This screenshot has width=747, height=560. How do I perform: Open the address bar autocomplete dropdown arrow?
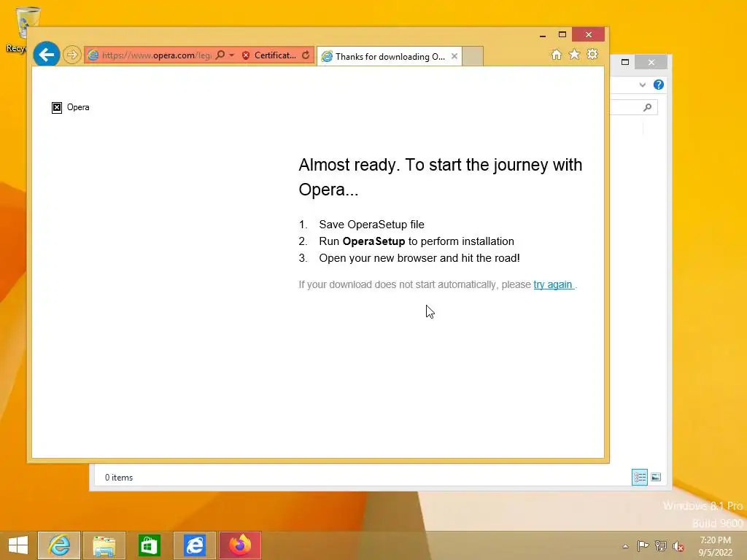(231, 55)
